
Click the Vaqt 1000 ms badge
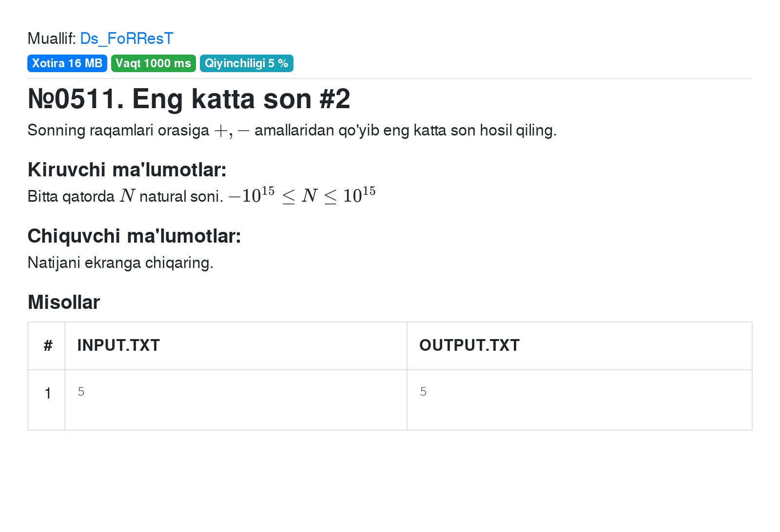154,63
